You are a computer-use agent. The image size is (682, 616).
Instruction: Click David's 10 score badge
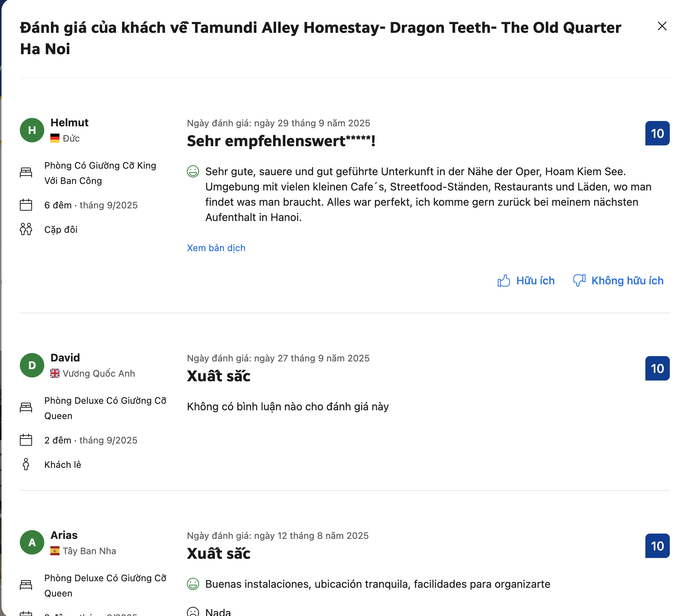657,368
